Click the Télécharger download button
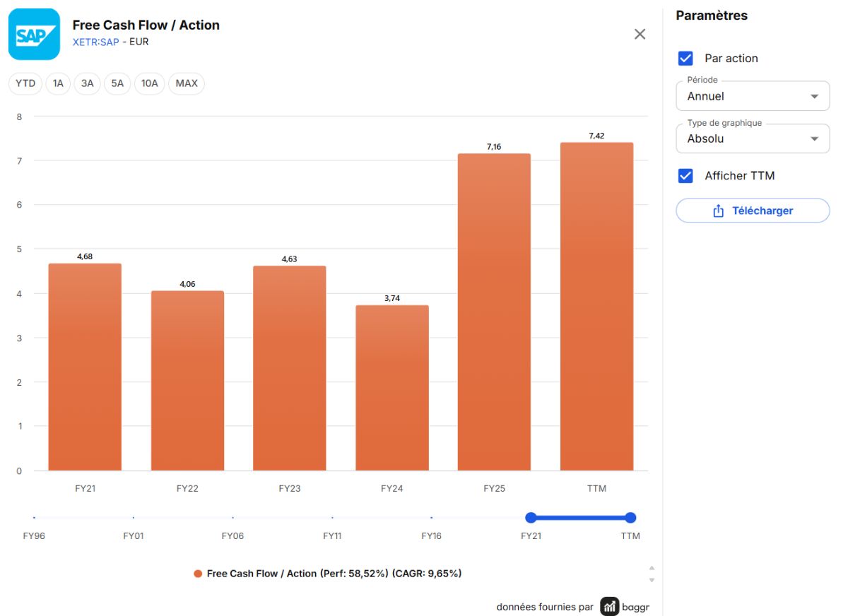 [753, 211]
